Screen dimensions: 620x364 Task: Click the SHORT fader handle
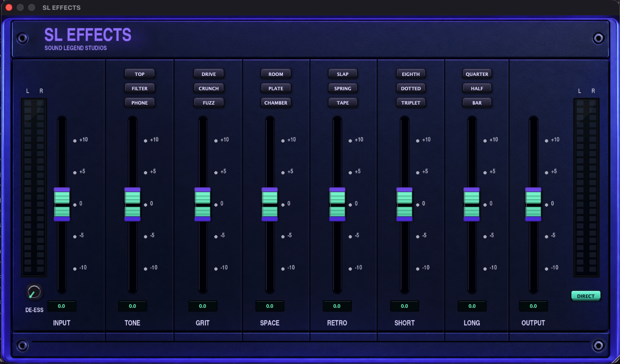(404, 204)
